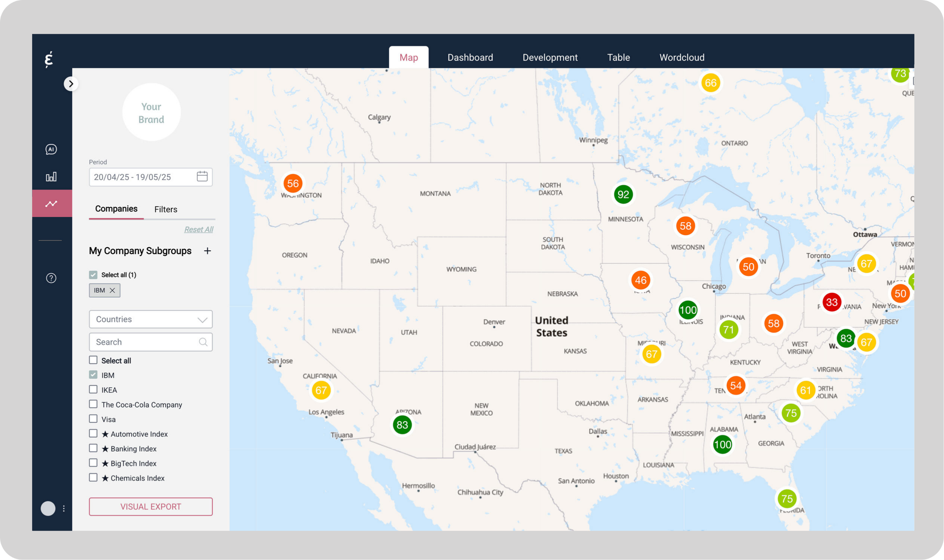This screenshot has width=944, height=560.
Task: Open the AI chat sidebar icon
Action: click(51, 149)
